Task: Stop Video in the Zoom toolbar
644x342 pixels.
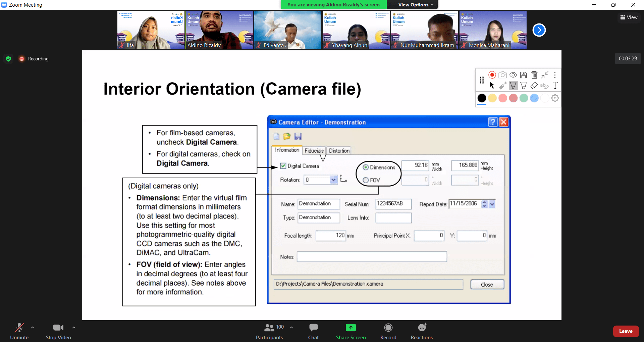Action: (x=58, y=331)
